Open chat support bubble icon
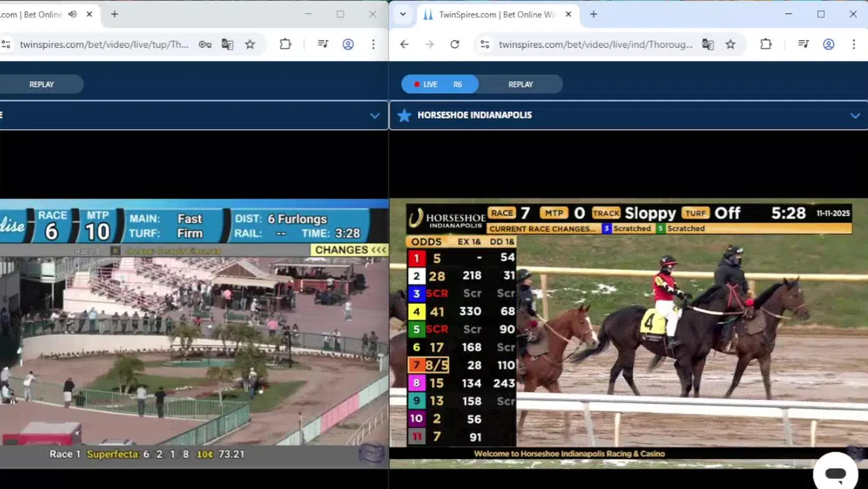This screenshot has width=868, height=489. pos(835,474)
